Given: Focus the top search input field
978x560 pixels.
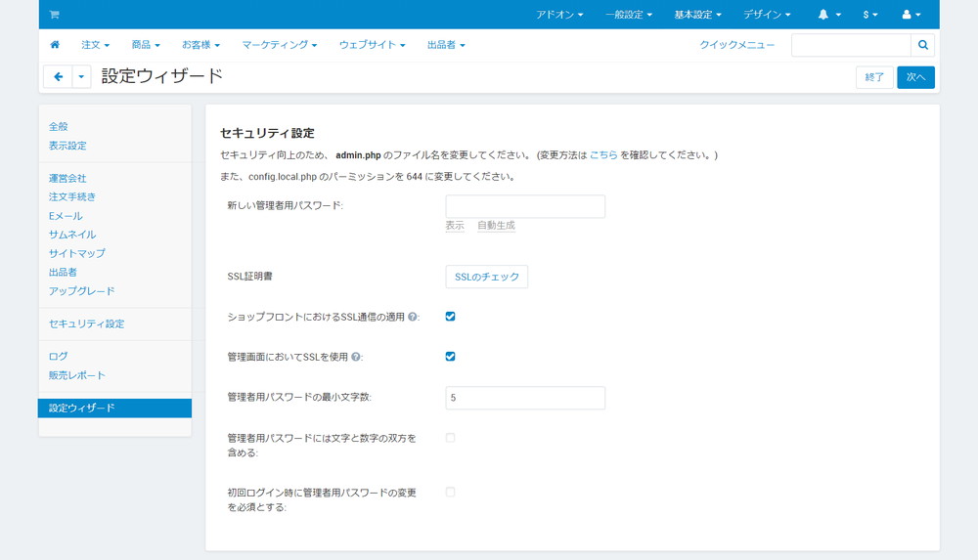Looking at the screenshot, I should tap(852, 45).
